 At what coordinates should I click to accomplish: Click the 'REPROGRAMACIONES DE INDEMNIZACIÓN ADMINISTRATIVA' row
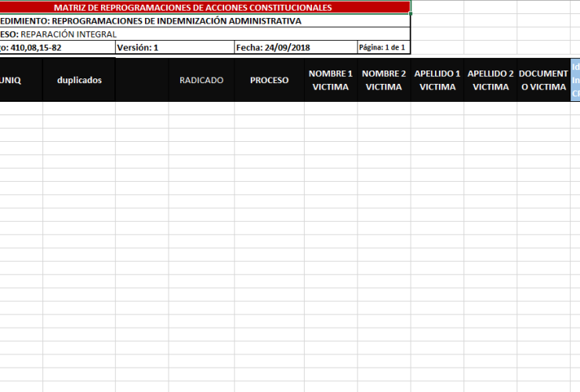(x=205, y=20)
